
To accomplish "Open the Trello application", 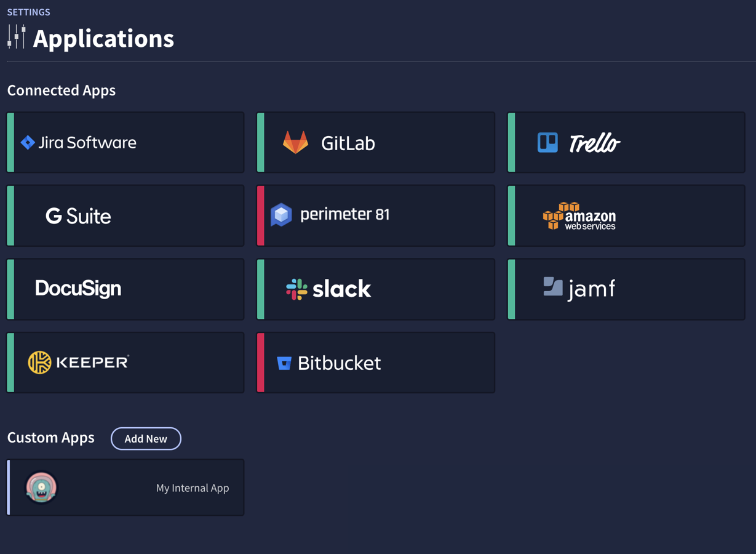I will 626,142.
